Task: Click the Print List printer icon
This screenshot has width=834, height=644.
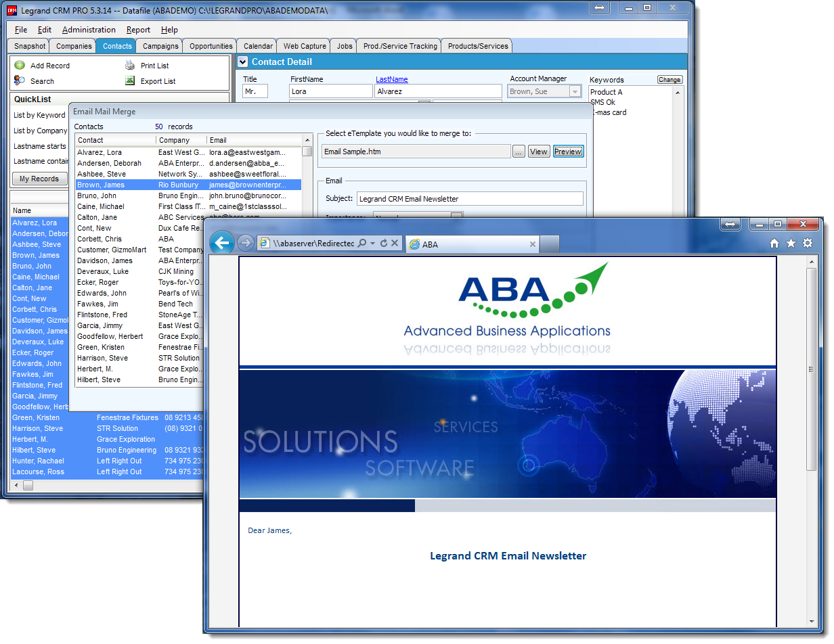Action: (x=130, y=66)
